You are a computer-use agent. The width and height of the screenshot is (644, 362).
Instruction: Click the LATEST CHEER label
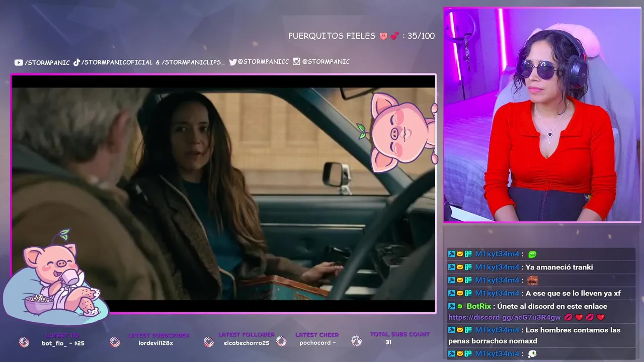[317, 335]
